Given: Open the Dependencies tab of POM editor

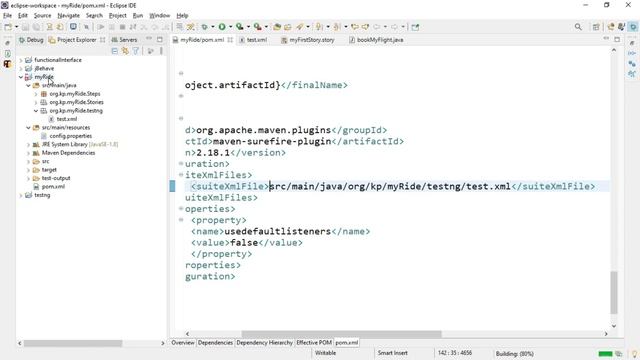Looking at the screenshot, I should click(x=215, y=342).
